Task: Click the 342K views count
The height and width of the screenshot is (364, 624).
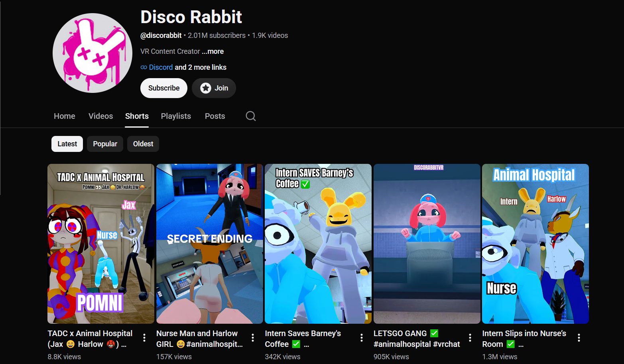Action: (283, 357)
